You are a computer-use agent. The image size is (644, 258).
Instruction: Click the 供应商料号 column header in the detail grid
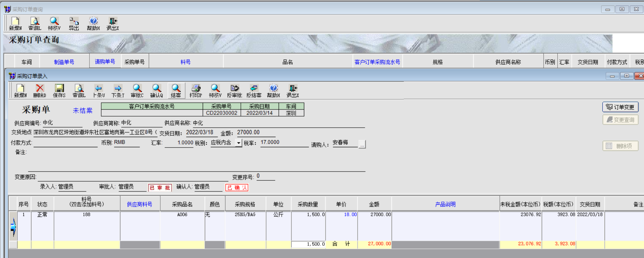click(x=139, y=204)
